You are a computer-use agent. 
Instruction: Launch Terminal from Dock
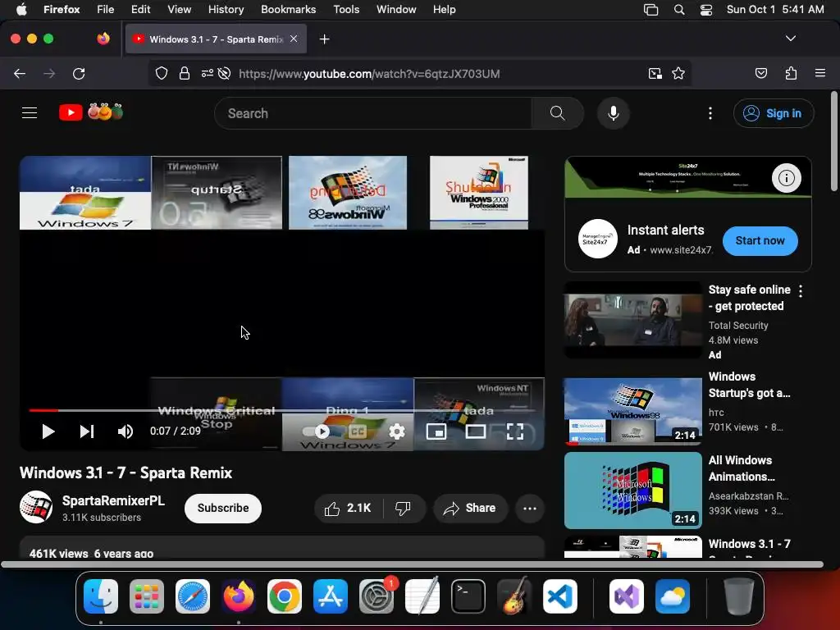pos(468,596)
